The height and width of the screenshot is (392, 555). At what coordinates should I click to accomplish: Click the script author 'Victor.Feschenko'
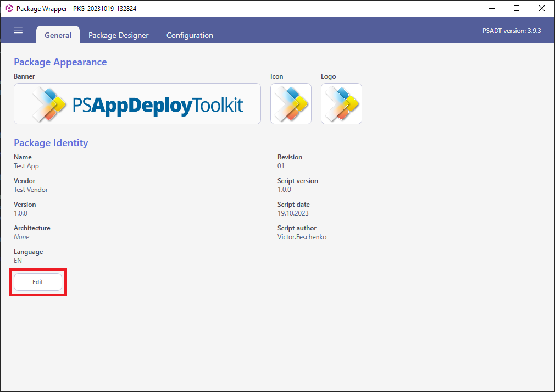pyautogui.click(x=302, y=237)
